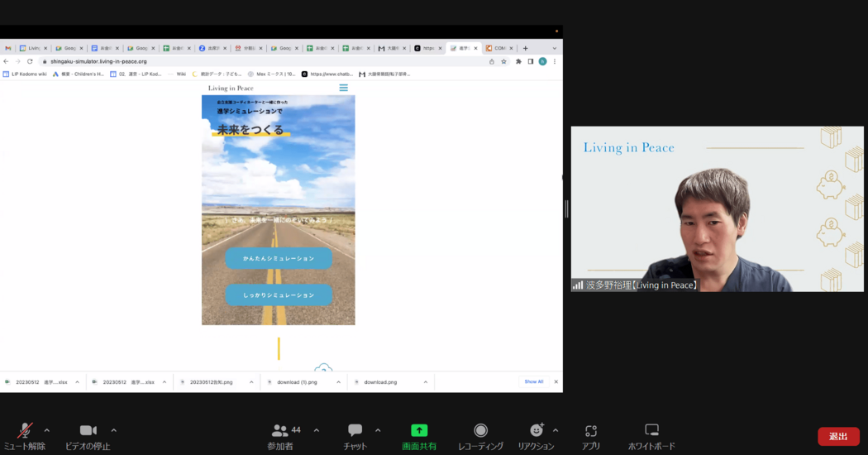Open the LIP Kodomo wiki bookmark
The width and height of the screenshot is (868, 455).
pyautogui.click(x=25, y=74)
